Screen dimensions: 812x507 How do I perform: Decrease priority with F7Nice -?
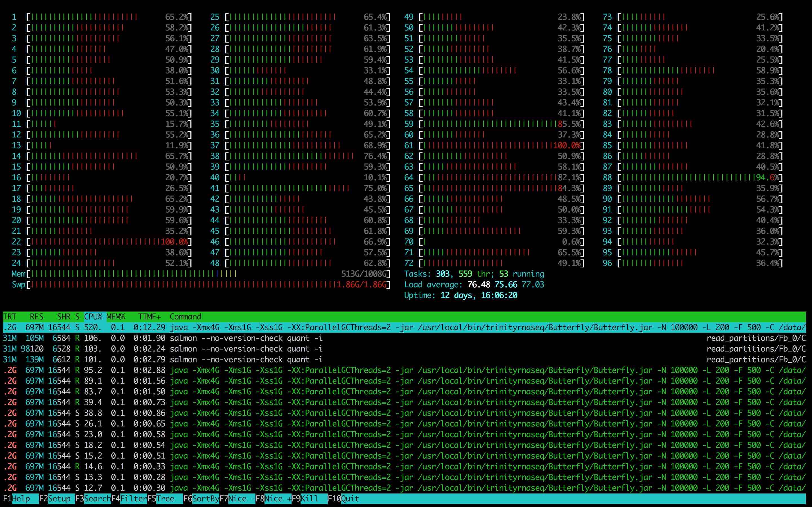pos(238,499)
